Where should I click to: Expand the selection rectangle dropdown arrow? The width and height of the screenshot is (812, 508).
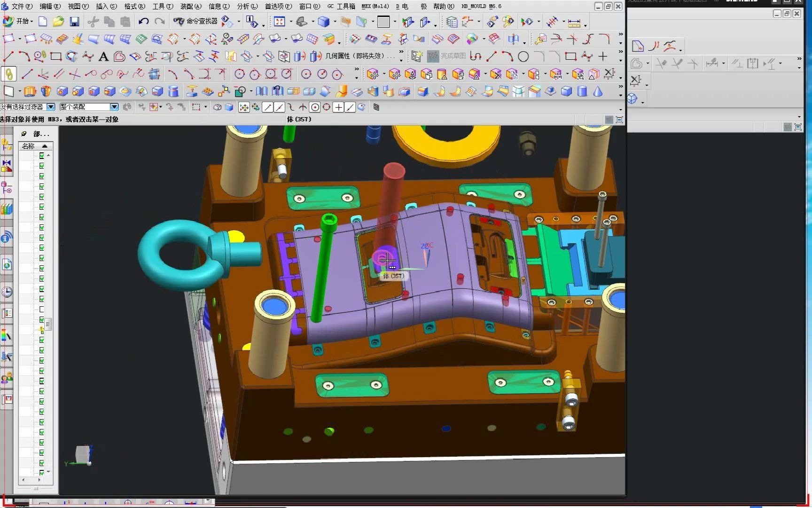(x=206, y=107)
